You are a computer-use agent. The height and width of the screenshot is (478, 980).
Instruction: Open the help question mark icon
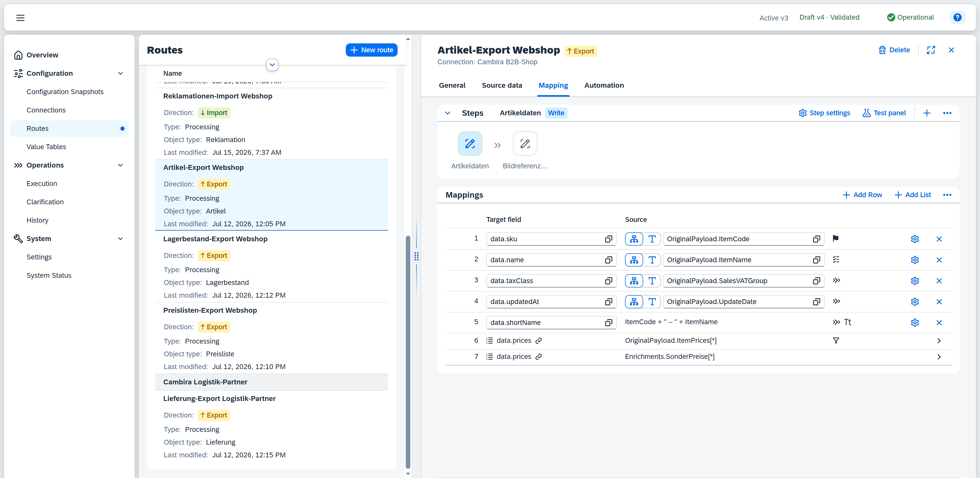[x=957, y=18]
